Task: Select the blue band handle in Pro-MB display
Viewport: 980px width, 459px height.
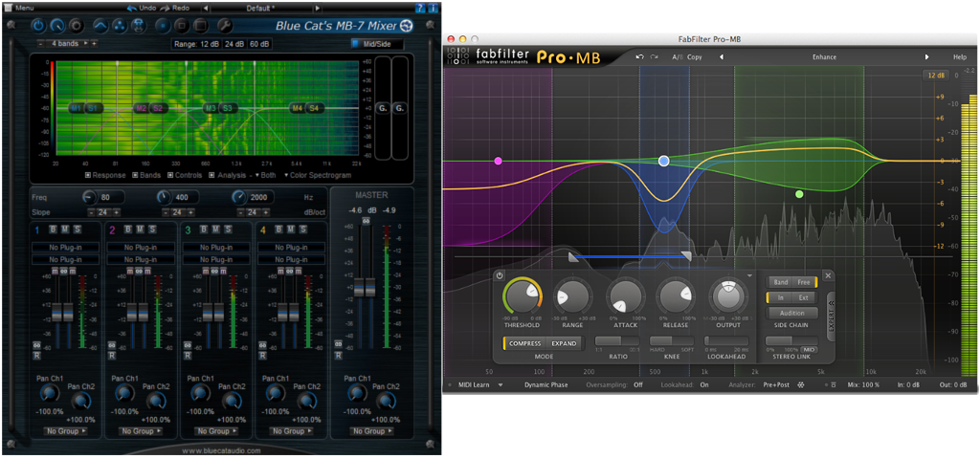Action: (x=663, y=162)
